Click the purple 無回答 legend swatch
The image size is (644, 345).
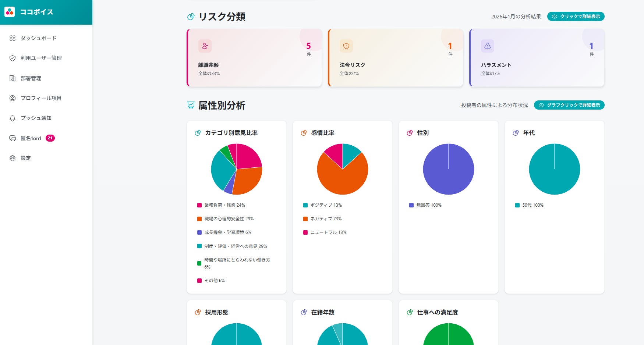pos(411,205)
